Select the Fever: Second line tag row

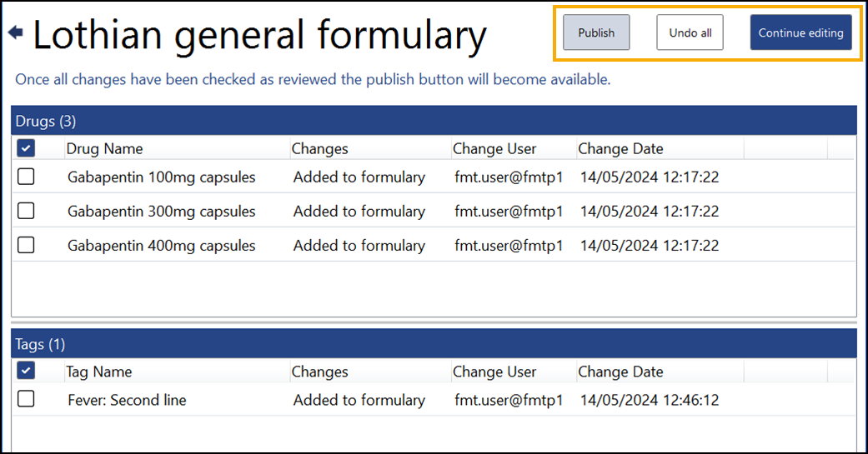tap(127, 401)
